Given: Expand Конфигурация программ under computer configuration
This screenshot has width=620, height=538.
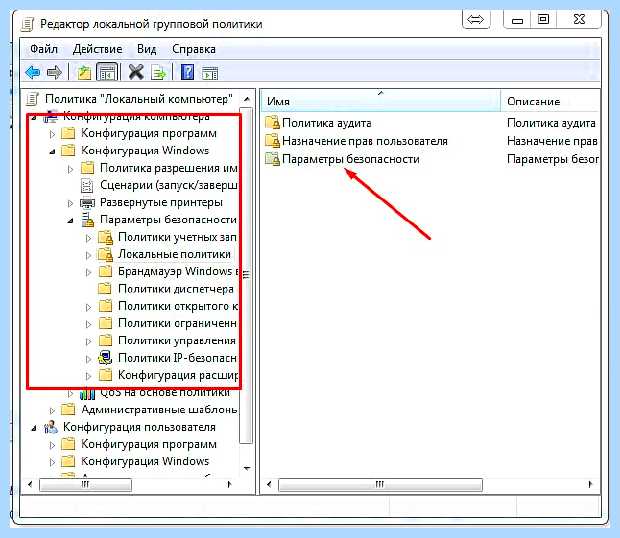Looking at the screenshot, I should 52,134.
